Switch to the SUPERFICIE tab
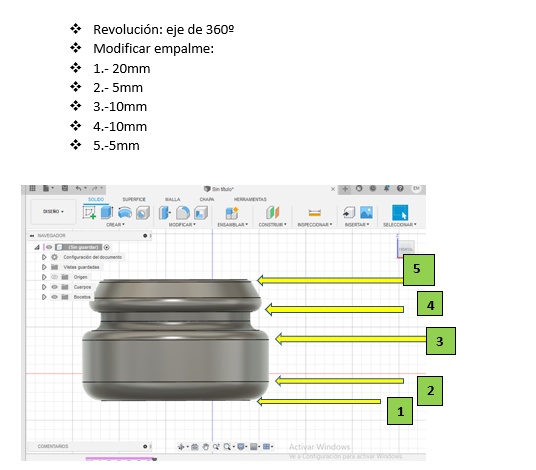The height and width of the screenshot is (470, 536). coord(134,199)
